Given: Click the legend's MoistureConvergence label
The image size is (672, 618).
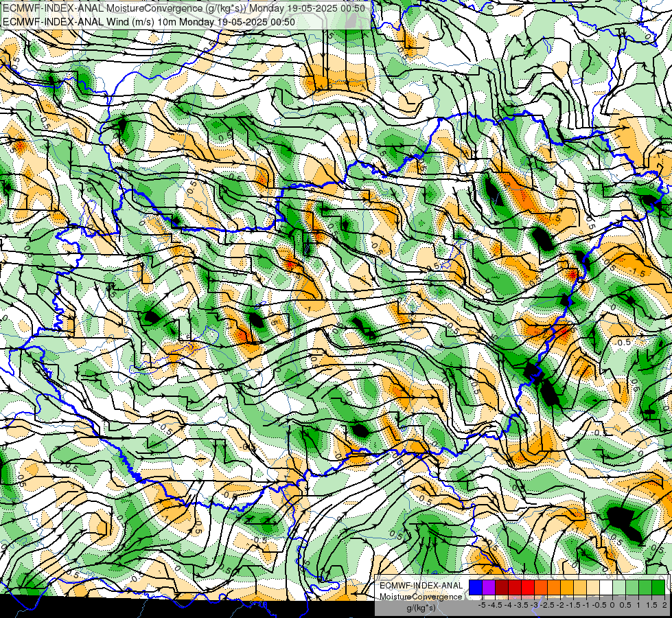Looking at the screenshot, I should point(421,597).
